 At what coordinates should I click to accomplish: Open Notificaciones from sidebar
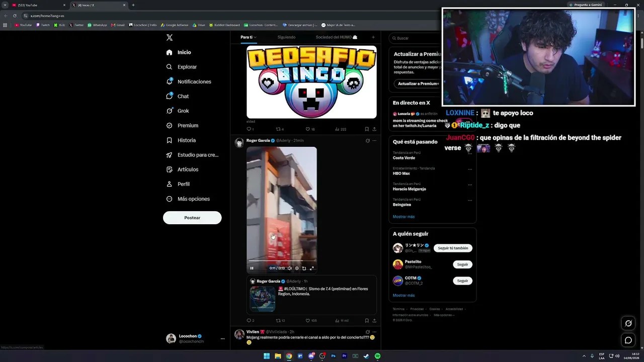click(x=189, y=81)
